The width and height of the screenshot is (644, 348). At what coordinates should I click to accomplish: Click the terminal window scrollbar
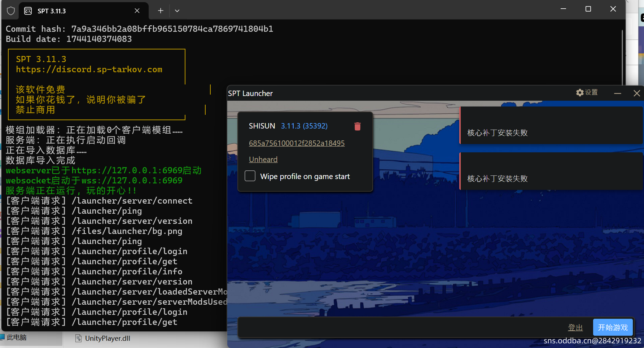[x=622, y=58]
